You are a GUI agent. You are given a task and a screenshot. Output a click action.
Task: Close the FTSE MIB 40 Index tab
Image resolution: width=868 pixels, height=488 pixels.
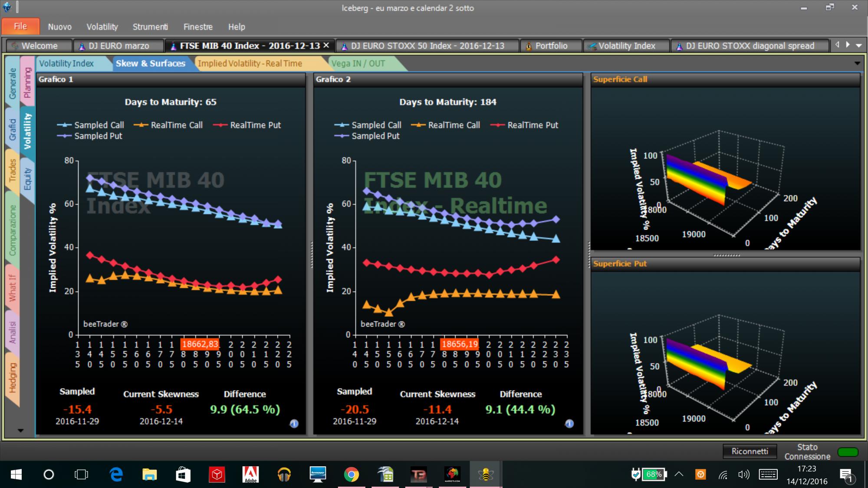(326, 46)
